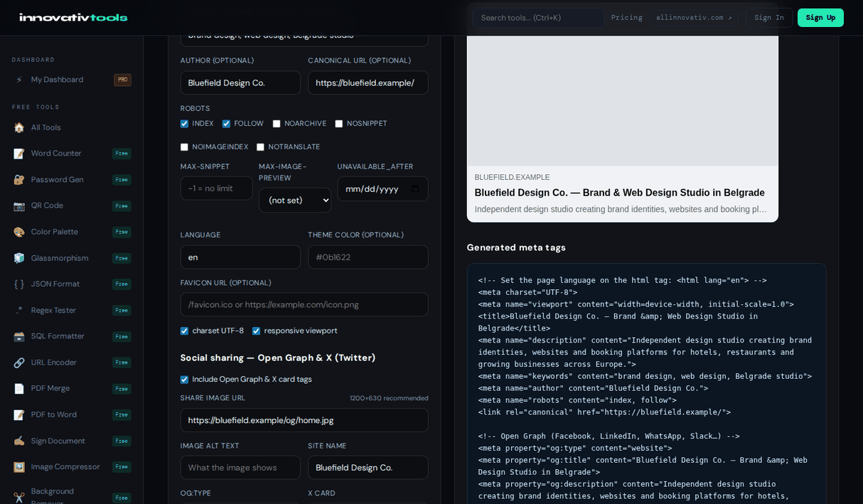This screenshot has height=504, width=863.
Task: Click the Sign In button
Action: coord(769,18)
